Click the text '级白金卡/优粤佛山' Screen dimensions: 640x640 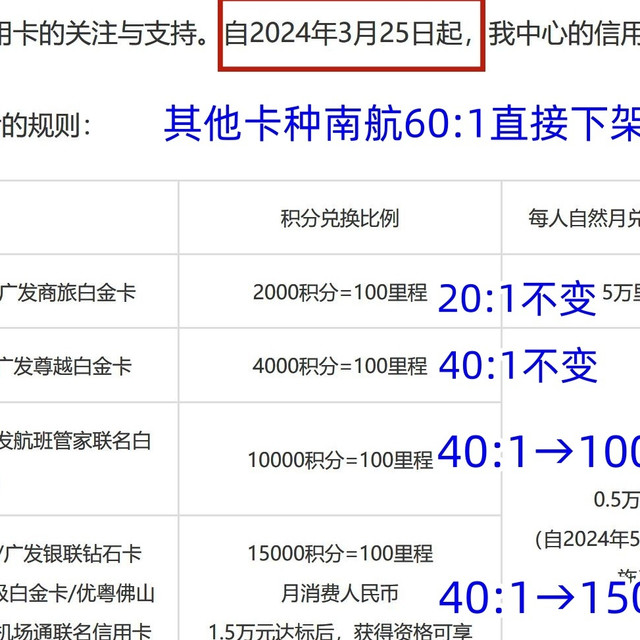[77, 593]
